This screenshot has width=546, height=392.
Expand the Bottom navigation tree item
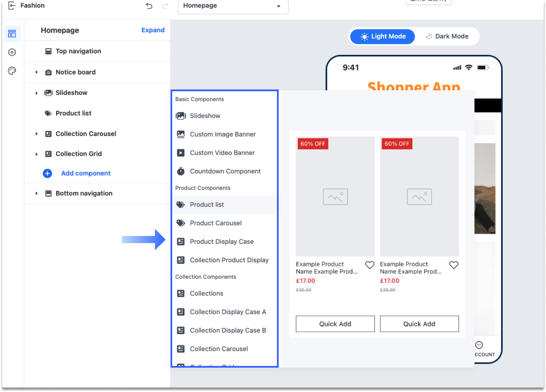(37, 193)
